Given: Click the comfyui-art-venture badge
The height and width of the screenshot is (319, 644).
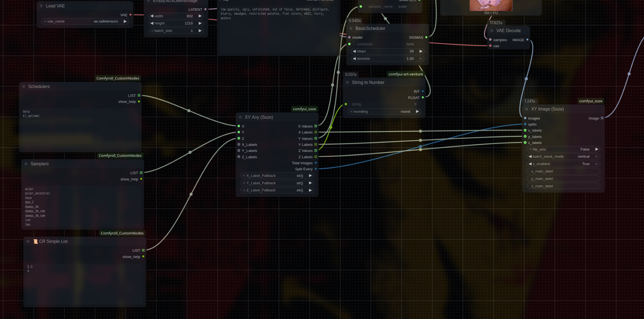Looking at the screenshot, I should coord(406,74).
